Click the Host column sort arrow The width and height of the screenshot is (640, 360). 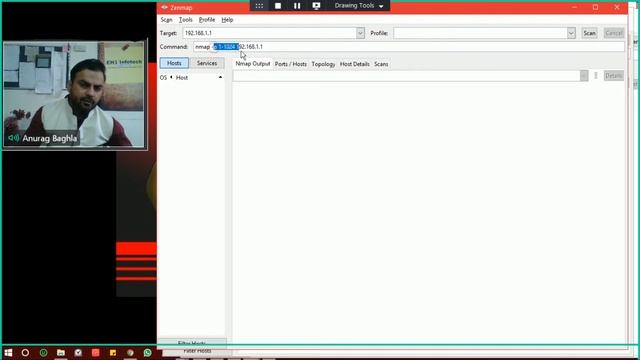[x=220, y=77]
